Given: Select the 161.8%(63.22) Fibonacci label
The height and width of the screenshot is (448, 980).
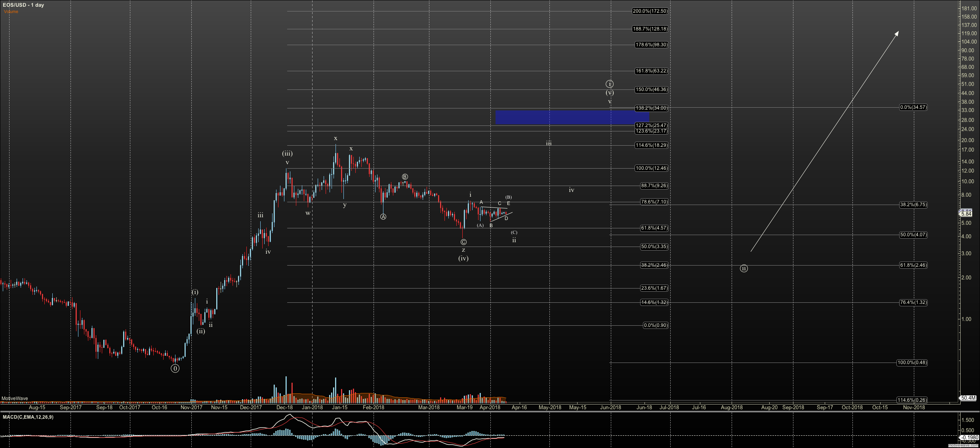Looking at the screenshot, I should pyautogui.click(x=651, y=71).
